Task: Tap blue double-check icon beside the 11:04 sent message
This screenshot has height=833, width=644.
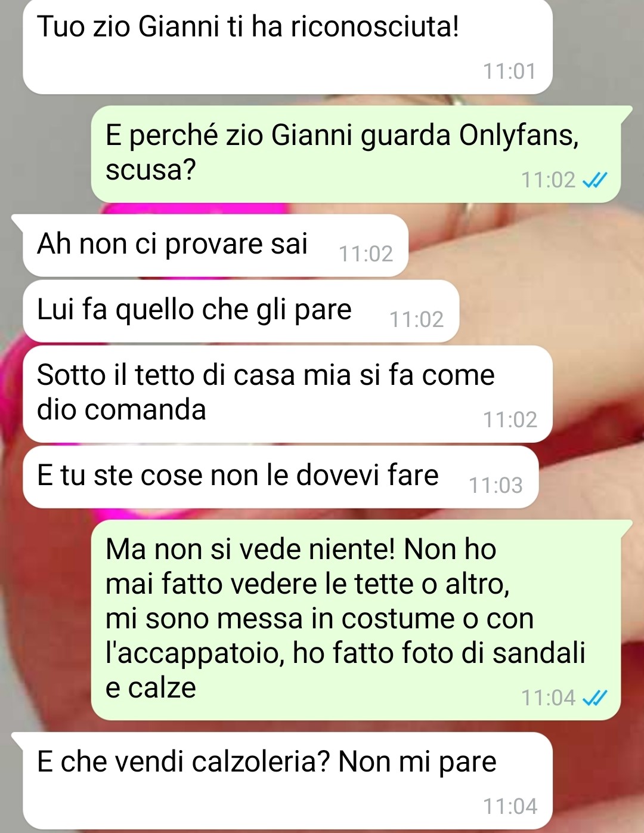Action: (x=595, y=698)
